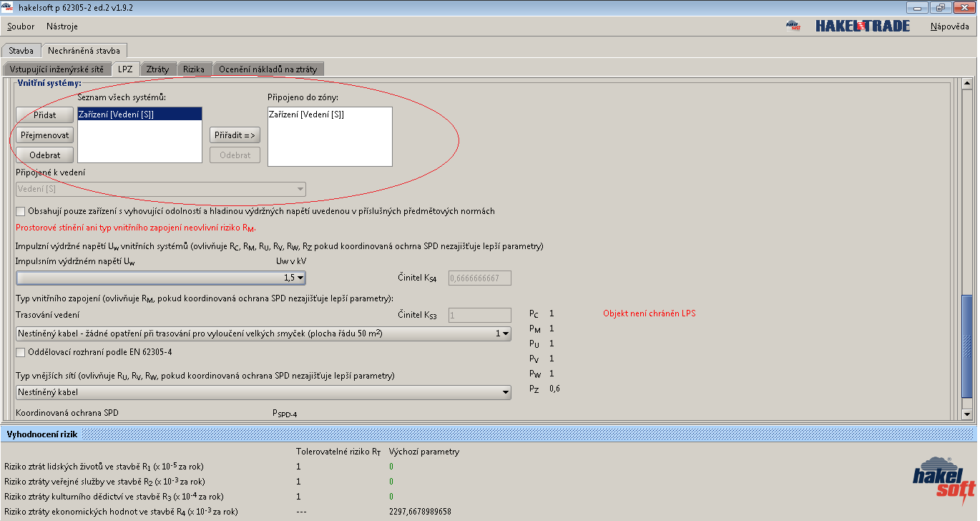
Task: Click the Hakel Trade logo in menu bar
Action: (863, 26)
